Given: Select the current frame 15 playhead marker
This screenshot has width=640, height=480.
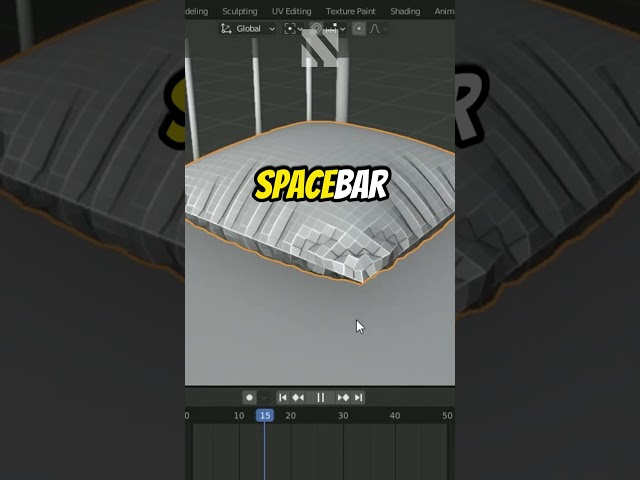Looking at the screenshot, I should tap(265, 416).
